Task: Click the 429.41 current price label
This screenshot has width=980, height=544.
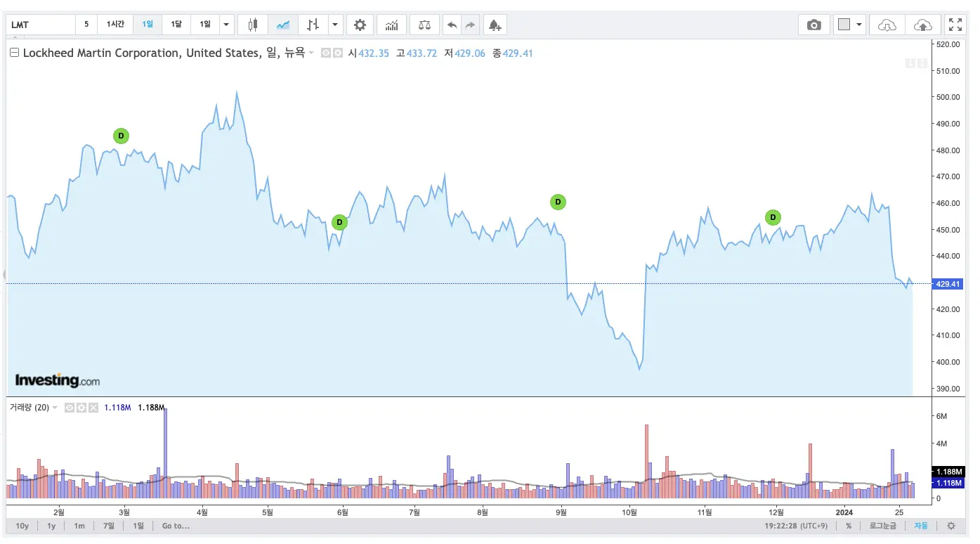Action: pos(947,284)
